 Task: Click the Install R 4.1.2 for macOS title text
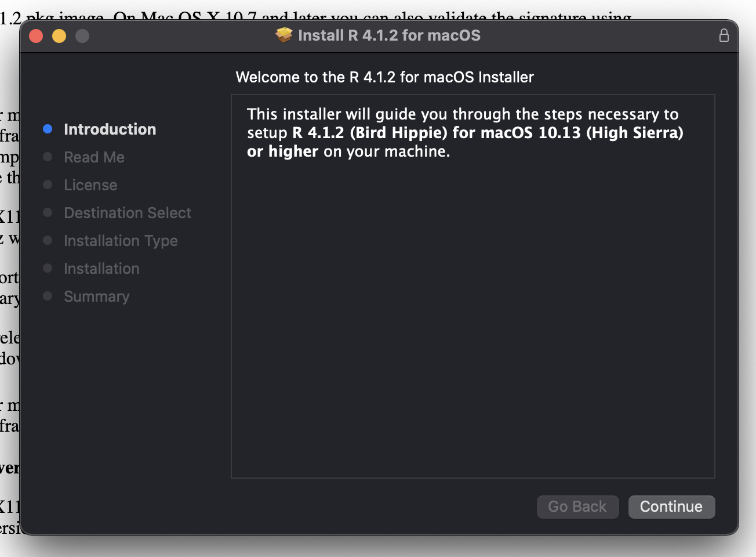[389, 35]
